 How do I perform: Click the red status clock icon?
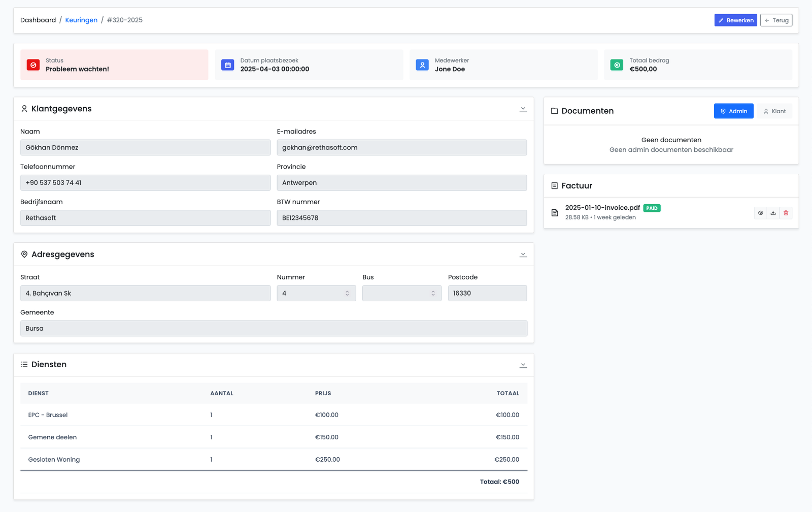point(33,65)
